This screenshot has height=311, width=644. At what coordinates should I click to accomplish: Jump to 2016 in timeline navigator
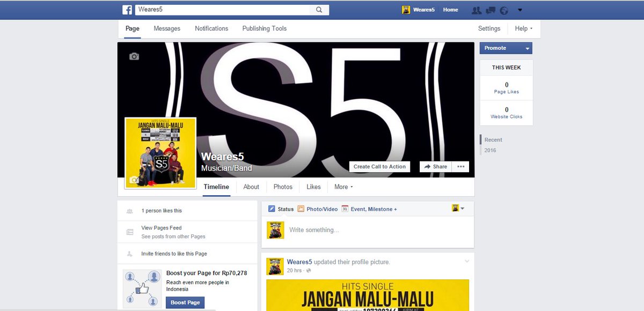[490, 150]
